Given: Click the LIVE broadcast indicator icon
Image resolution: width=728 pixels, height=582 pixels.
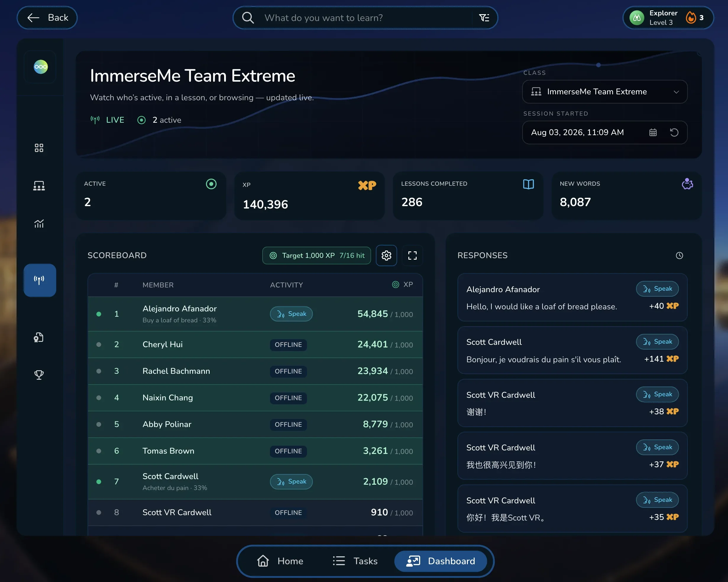Looking at the screenshot, I should [95, 119].
